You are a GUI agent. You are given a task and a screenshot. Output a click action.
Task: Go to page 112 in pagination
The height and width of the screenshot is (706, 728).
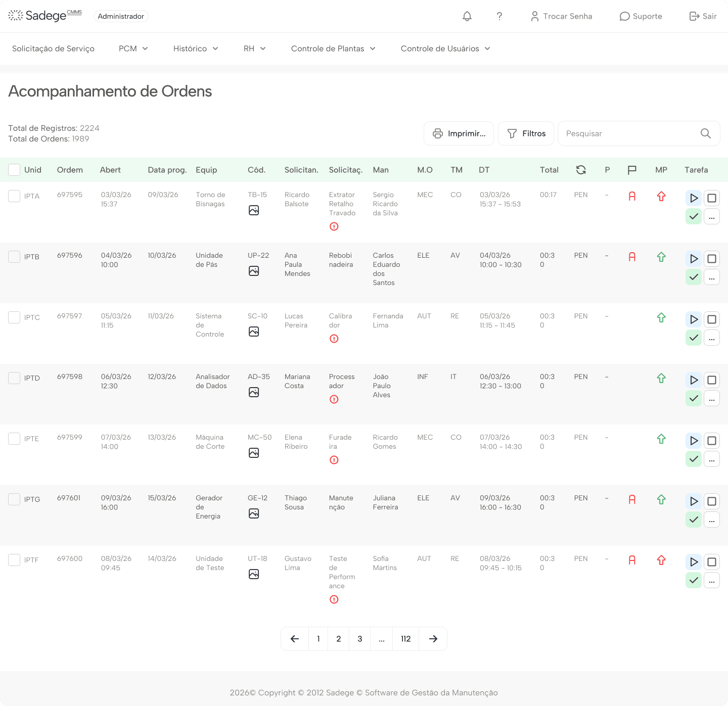(x=405, y=639)
